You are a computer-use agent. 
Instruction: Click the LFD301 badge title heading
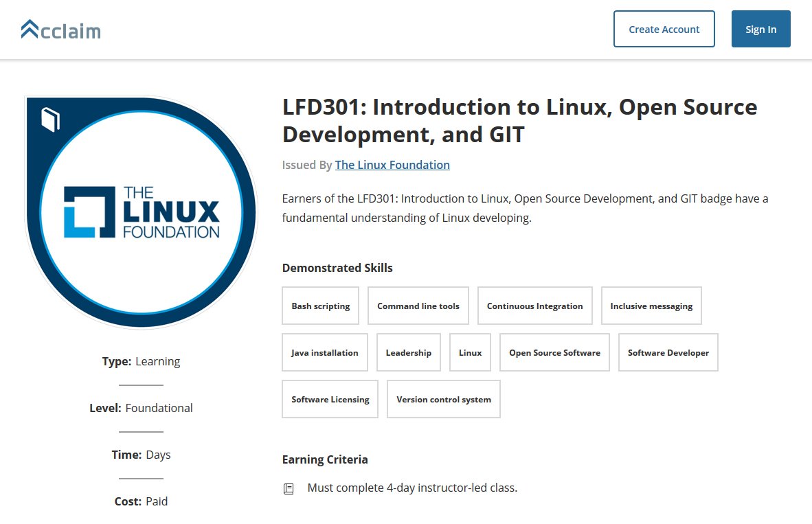[519, 121]
